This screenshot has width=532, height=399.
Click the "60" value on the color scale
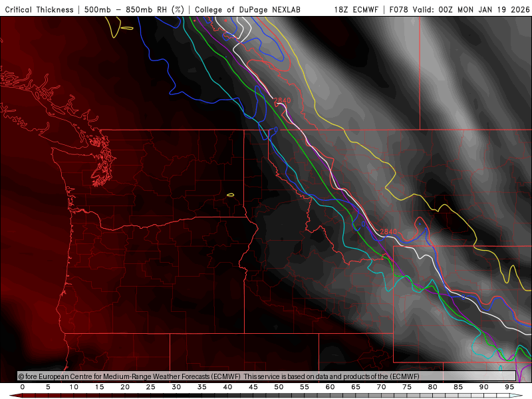point(330,387)
